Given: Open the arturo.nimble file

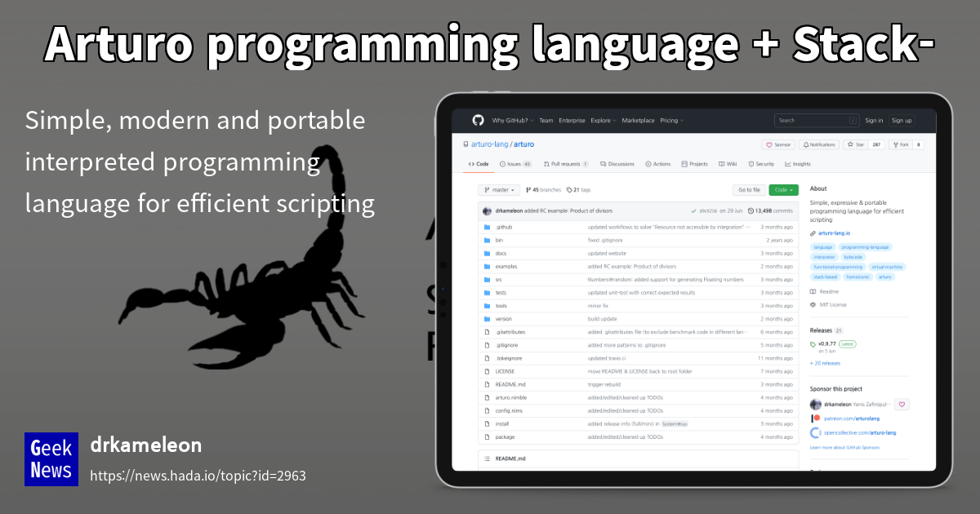Looking at the screenshot, I should 510,397.
